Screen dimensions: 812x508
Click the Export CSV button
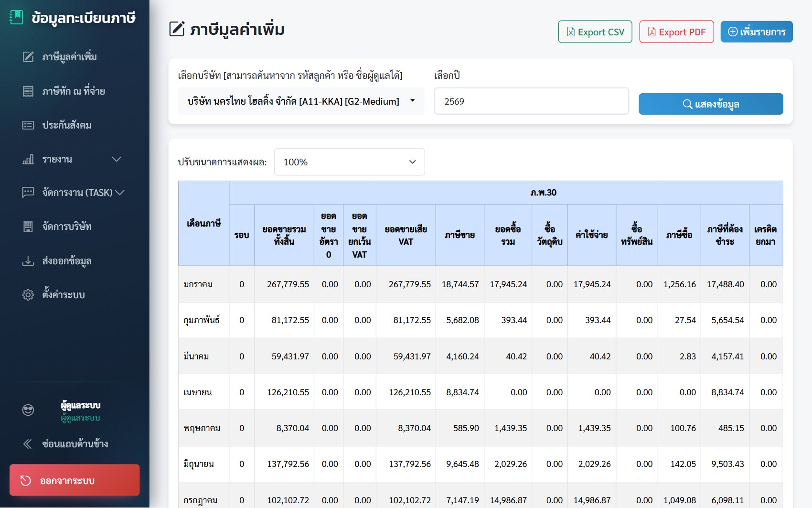pos(595,32)
